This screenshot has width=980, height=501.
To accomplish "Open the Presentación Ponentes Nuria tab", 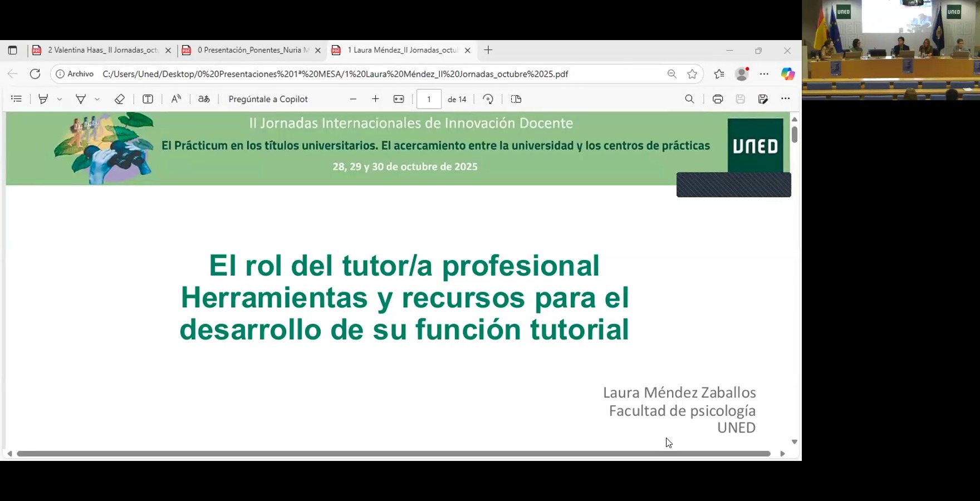I will (x=251, y=50).
